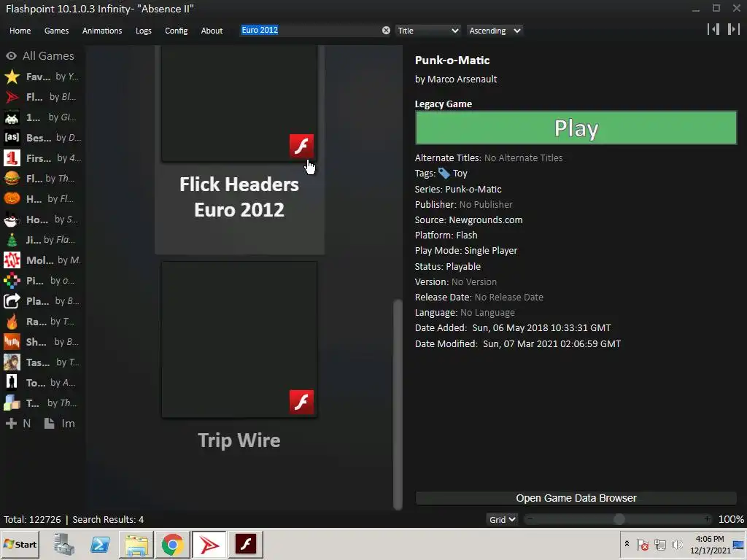This screenshot has height=560, width=747.
Task: Click the Flick Headers Euro 2012 title
Action: (x=239, y=197)
